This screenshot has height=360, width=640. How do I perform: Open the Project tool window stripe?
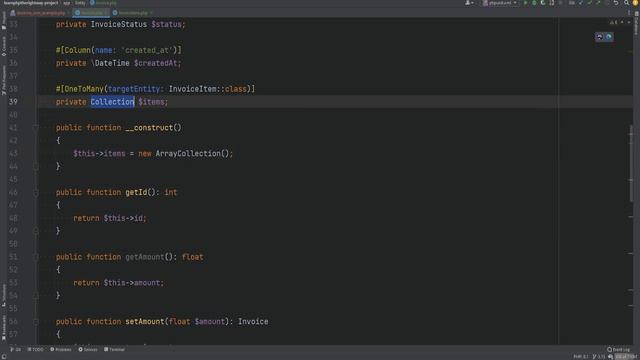[x=4, y=21]
